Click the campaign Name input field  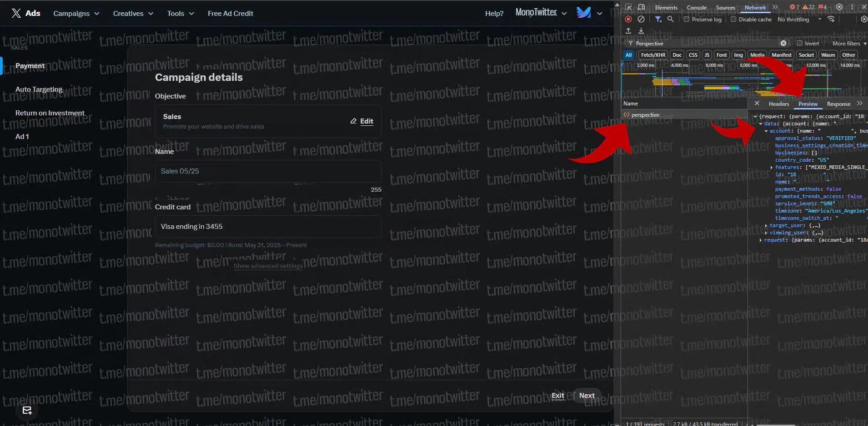(x=268, y=171)
